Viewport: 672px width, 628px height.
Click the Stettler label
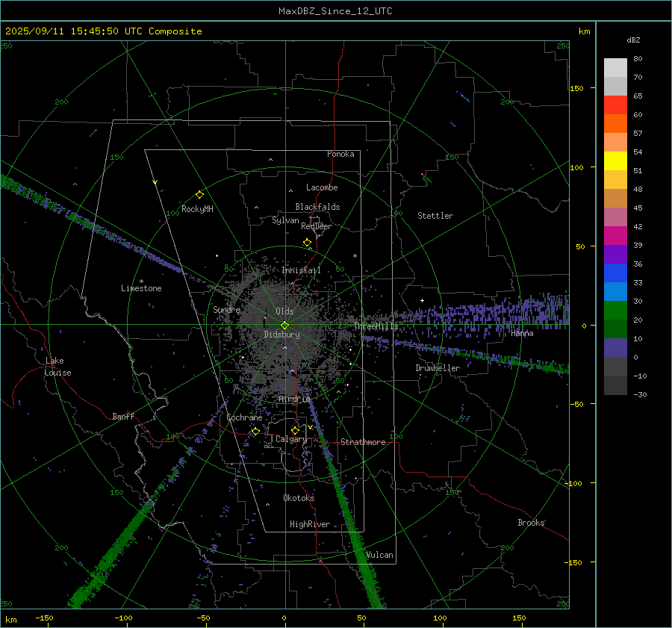(435, 216)
